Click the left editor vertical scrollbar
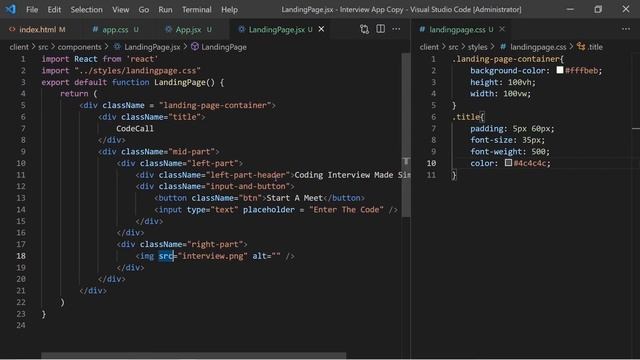 [x=406, y=135]
